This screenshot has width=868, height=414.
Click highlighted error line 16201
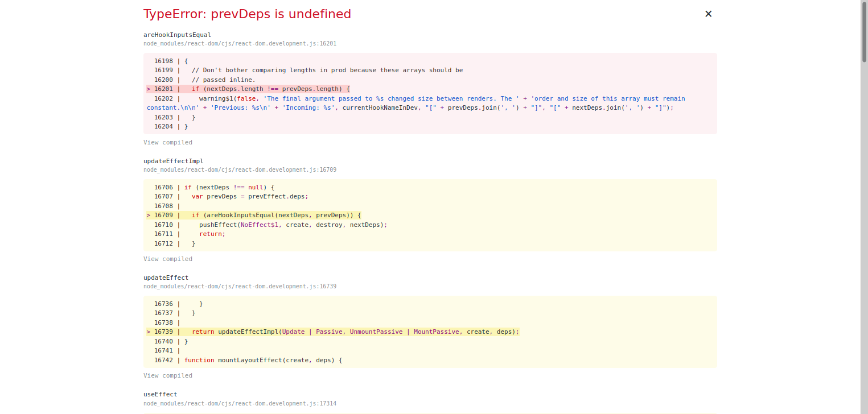(x=248, y=89)
